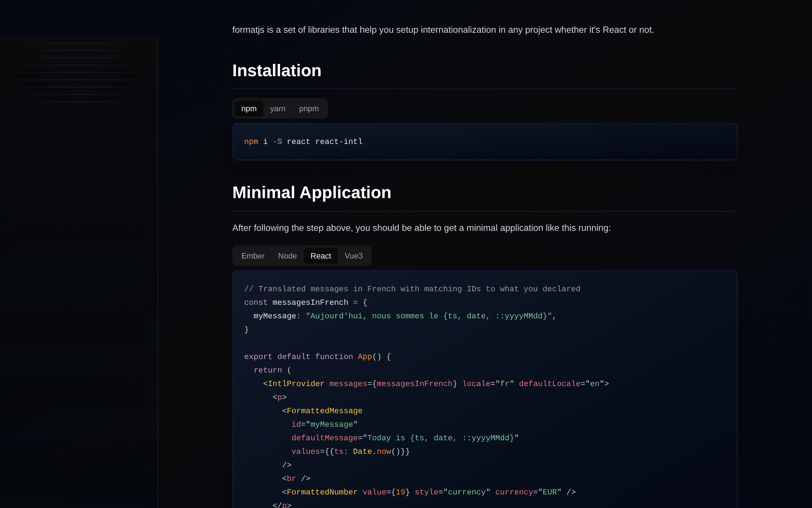Click the '// Translated messages in French' comment

tap(412, 289)
